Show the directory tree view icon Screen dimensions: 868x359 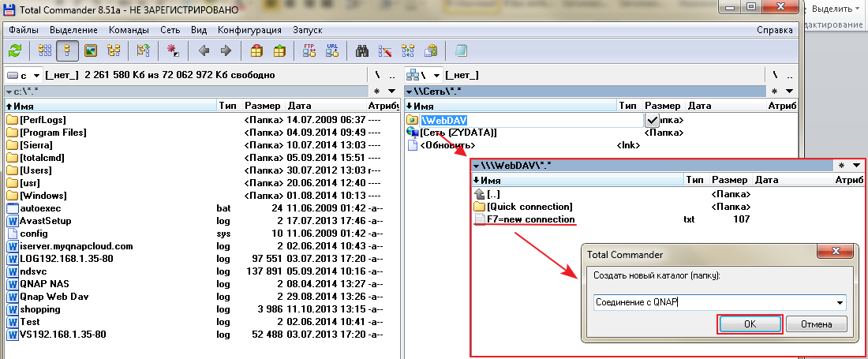(x=114, y=50)
